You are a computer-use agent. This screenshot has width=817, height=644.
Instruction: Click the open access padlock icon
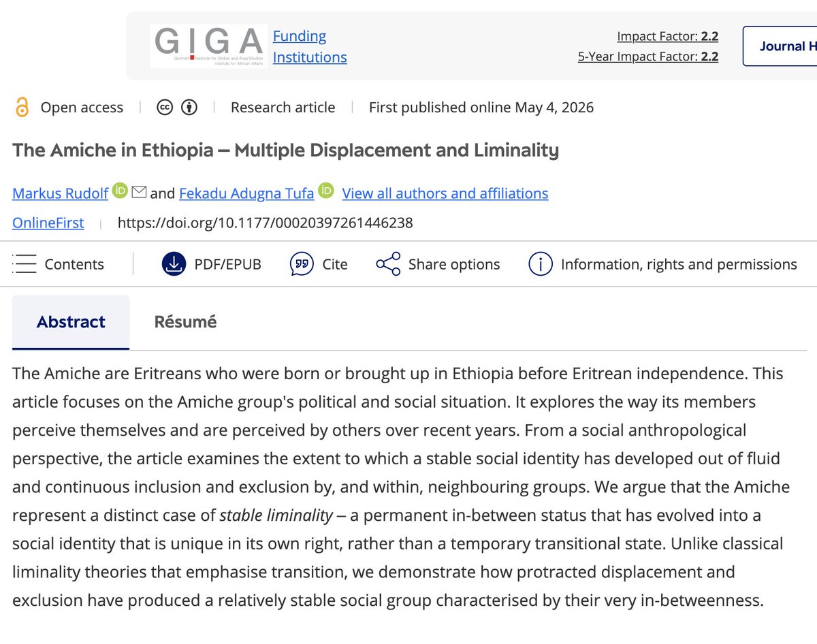point(22,108)
